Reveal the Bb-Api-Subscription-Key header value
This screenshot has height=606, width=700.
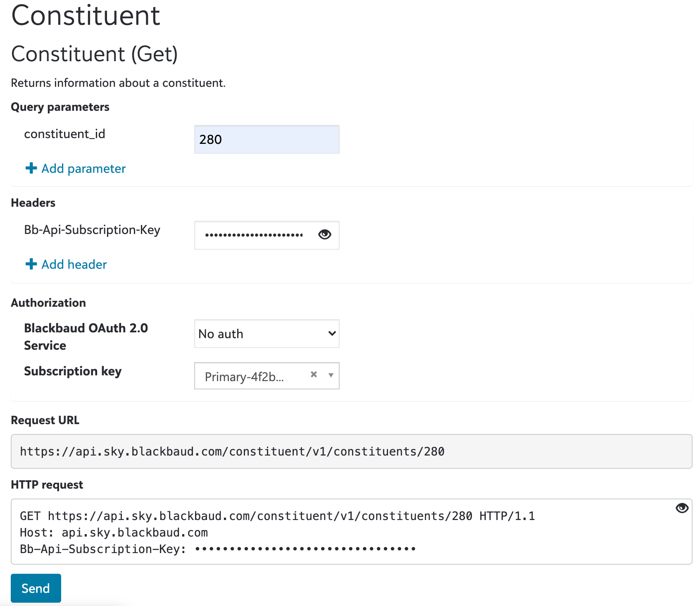(x=325, y=235)
